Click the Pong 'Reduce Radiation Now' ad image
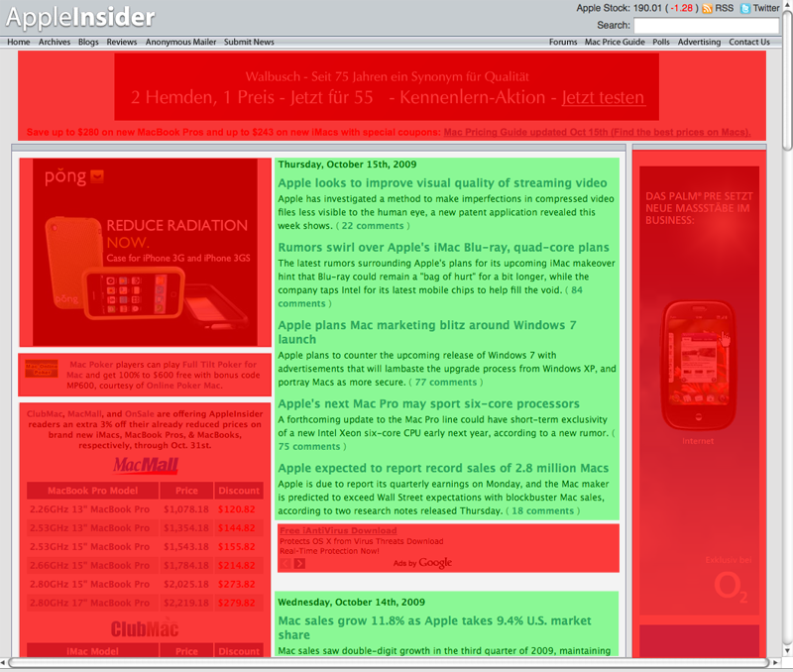 (145, 253)
